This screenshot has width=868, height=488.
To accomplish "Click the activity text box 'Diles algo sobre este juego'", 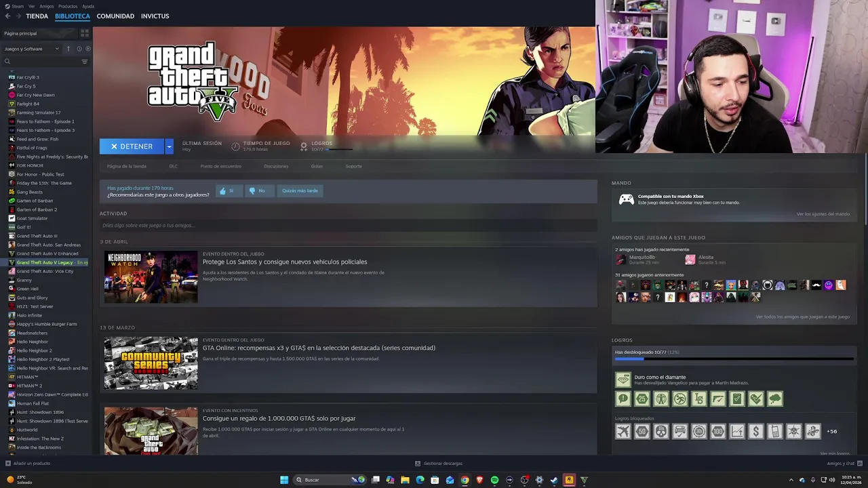I will point(349,225).
